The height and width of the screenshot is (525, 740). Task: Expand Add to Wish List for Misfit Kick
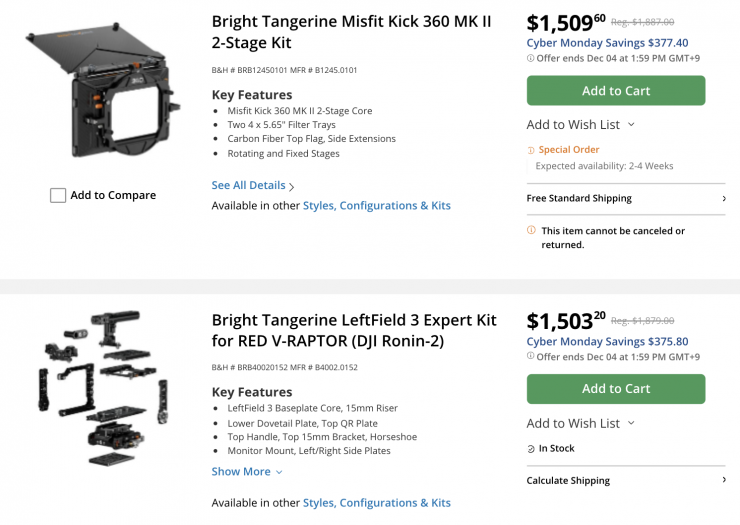[631, 125]
